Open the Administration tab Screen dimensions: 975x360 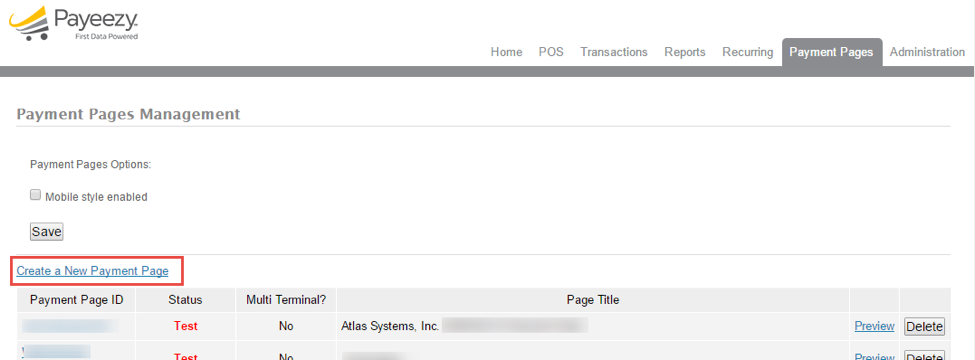[927, 52]
